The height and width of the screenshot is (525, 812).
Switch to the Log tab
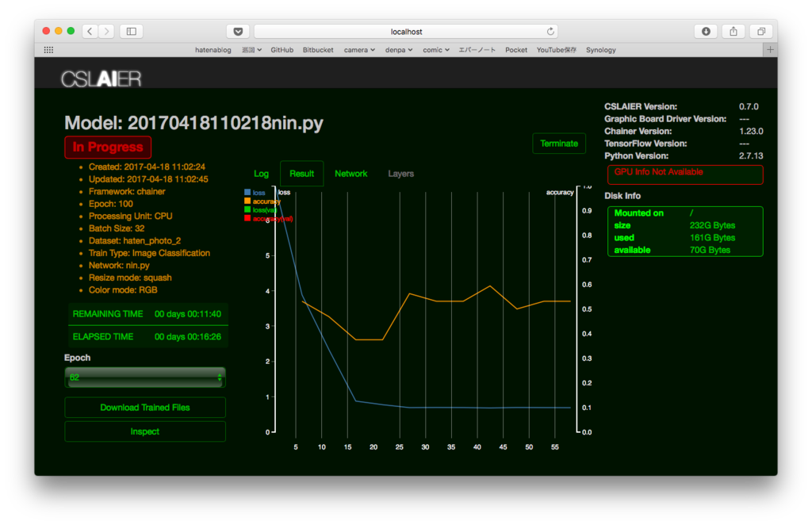(x=261, y=174)
